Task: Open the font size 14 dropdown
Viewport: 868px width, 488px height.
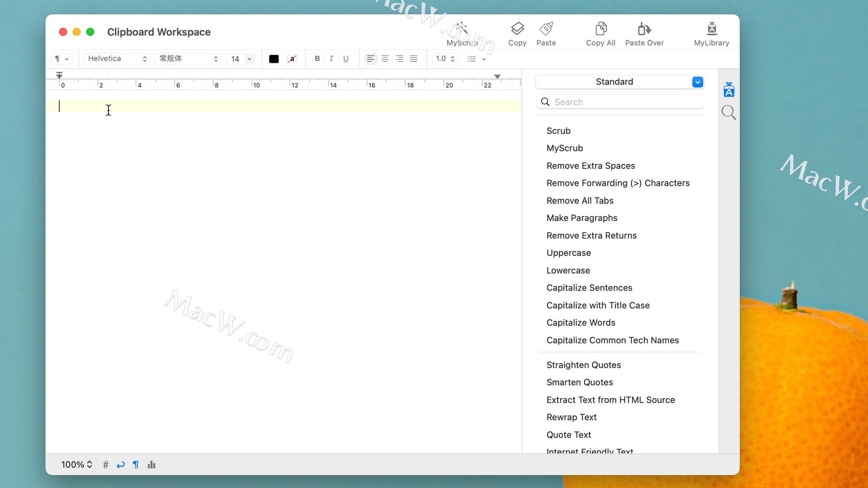Action: pos(249,59)
